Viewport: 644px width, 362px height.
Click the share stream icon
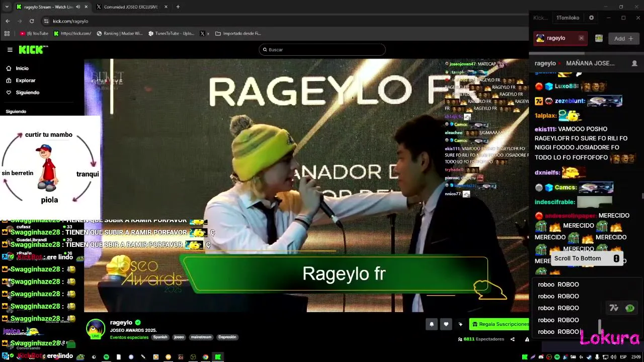point(513,339)
